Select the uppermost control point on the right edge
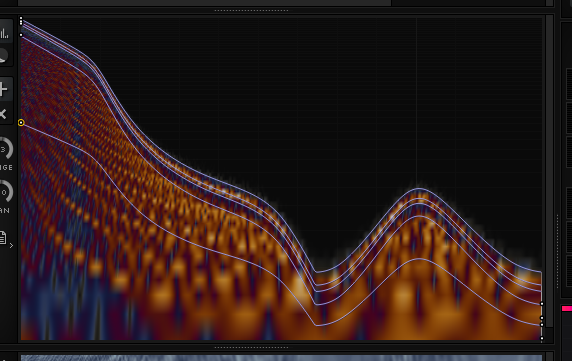This screenshot has width=572, height=361. pos(542,304)
